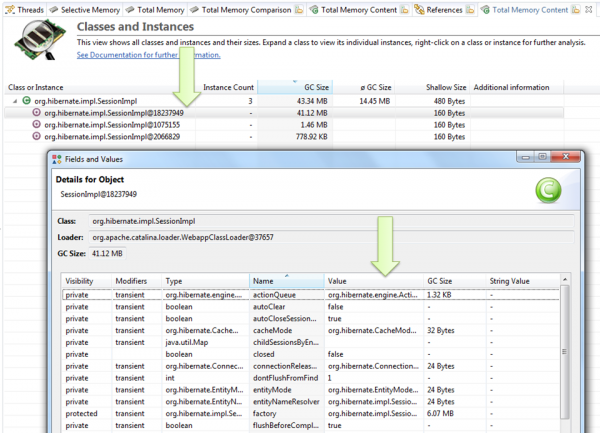600x433 pixels.
Task: Switch to the References tab
Action: coord(444,10)
